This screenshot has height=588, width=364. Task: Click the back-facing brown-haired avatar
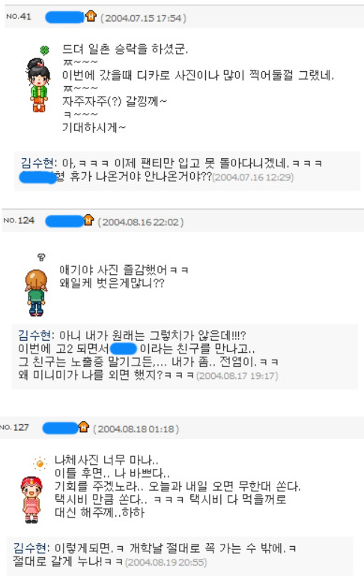point(37,293)
